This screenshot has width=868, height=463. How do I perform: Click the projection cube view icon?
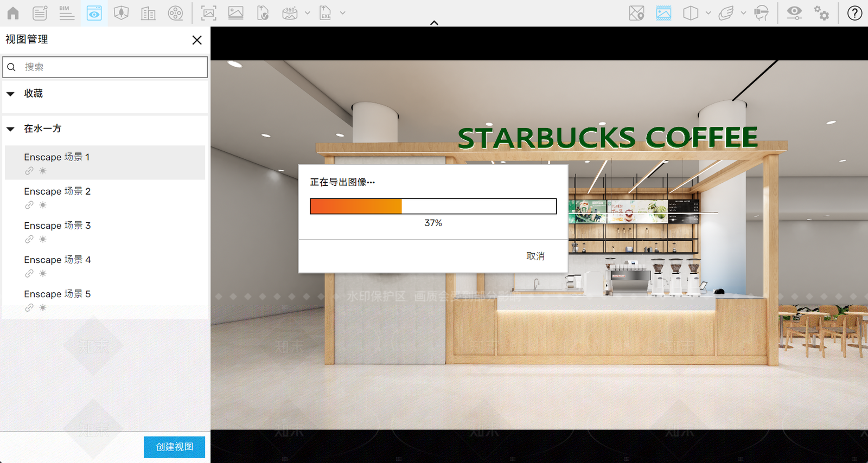pos(691,13)
